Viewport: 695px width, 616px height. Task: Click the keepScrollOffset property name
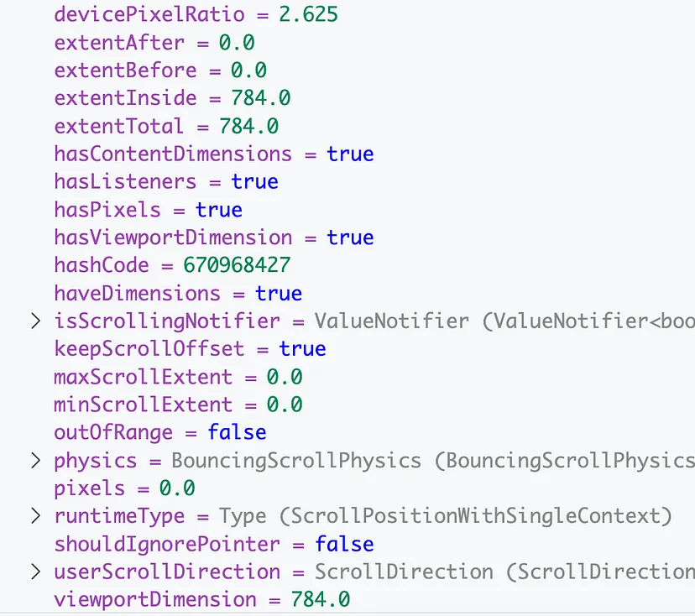tap(149, 348)
